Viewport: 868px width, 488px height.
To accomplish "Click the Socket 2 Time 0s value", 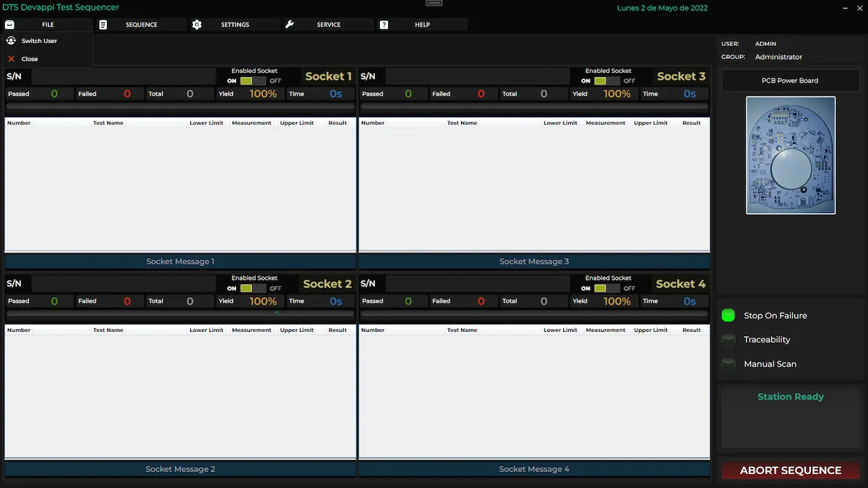I will click(336, 301).
